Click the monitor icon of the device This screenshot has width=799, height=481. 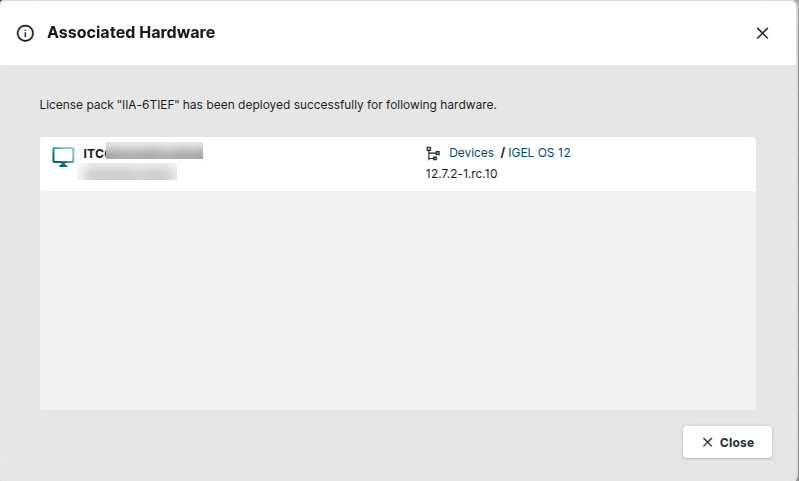point(63,157)
